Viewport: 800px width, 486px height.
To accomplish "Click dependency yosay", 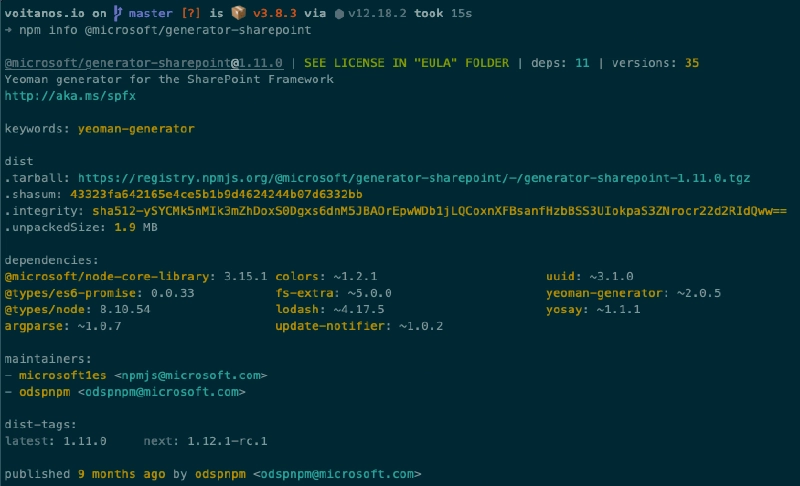I will click(564, 310).
